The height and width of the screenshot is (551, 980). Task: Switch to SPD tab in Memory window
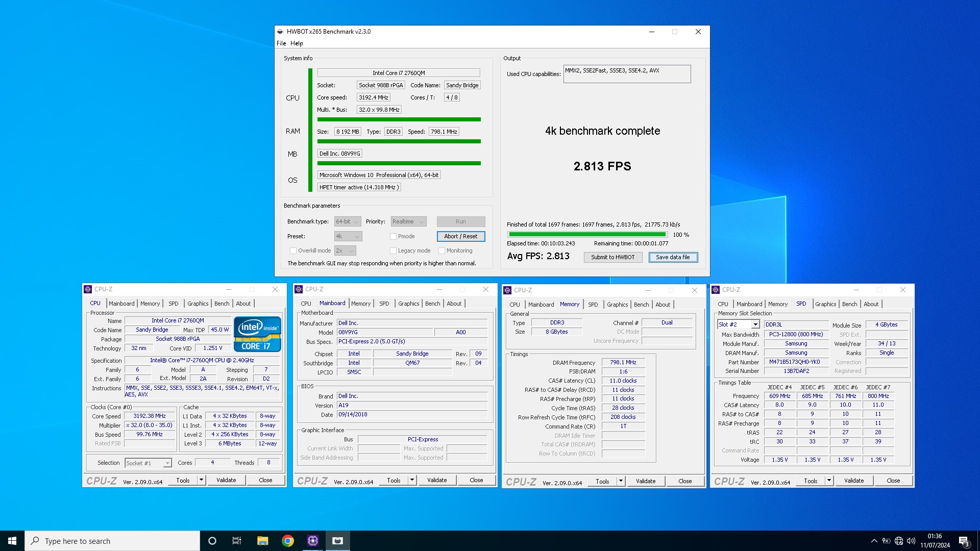pos(593,305)
